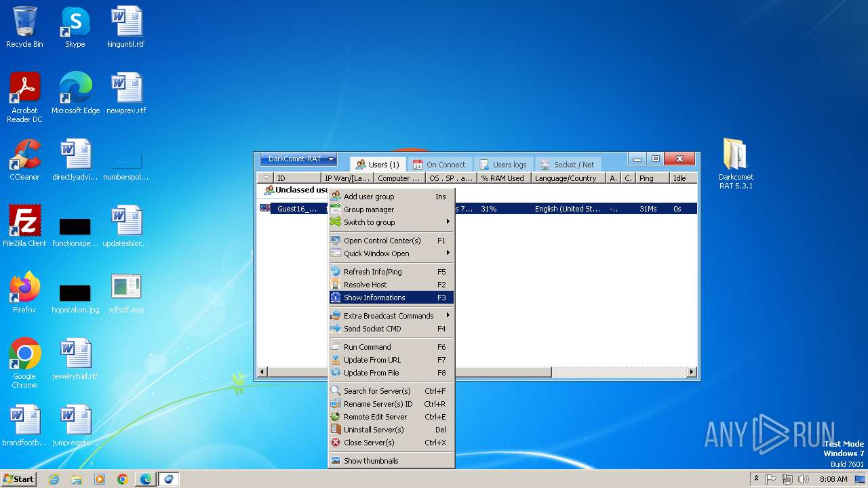868x488 pixels.
Task: Open the Recycle Bin desktop icon
Action: coord(24,27)
